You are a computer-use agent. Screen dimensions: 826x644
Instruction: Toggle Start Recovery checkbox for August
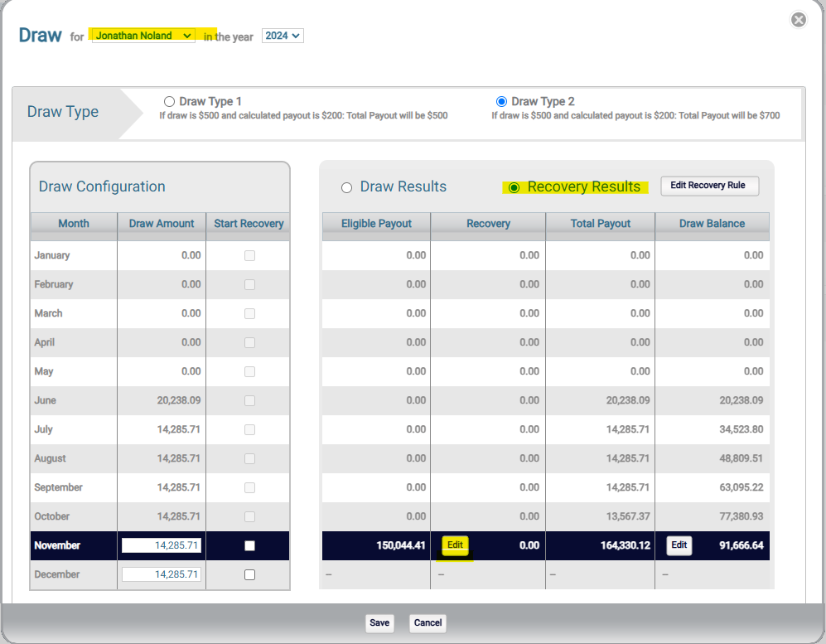[x=249, y=458]
